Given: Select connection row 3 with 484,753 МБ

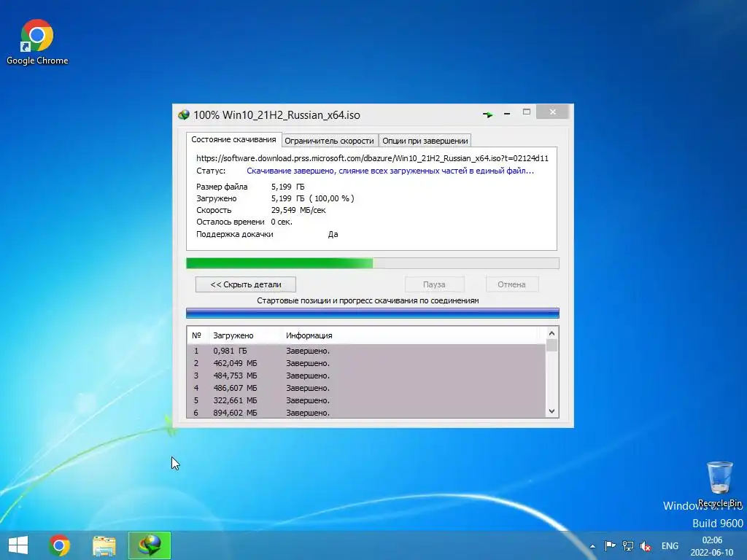Looking at the screenshot, I should coord(366,376).
